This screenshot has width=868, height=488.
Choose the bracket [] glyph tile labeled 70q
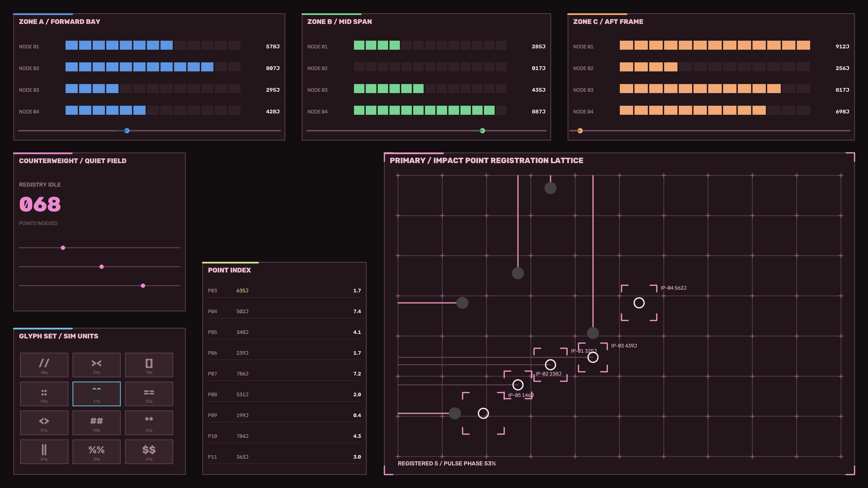[x=149, y=365]
